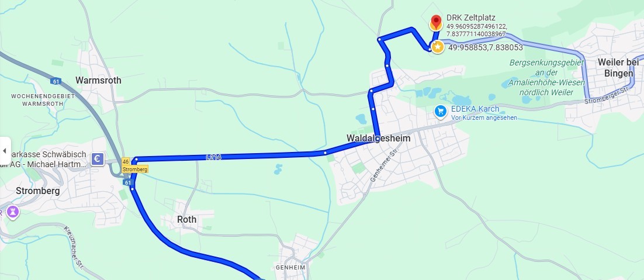Click the Stromberg town name
This screenshot has height=280, width=644.
(38, 191)
